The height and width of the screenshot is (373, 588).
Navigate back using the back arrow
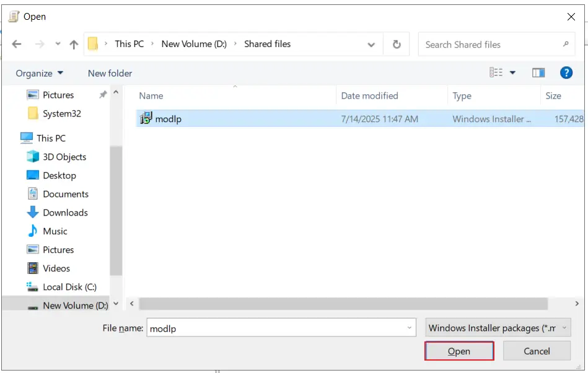point(17,44)
